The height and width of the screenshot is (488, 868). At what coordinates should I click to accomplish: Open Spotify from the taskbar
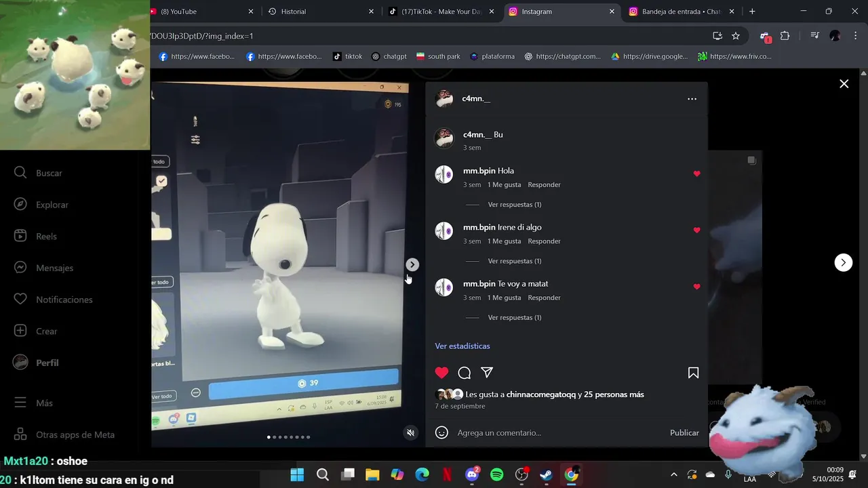coord(496,475)
